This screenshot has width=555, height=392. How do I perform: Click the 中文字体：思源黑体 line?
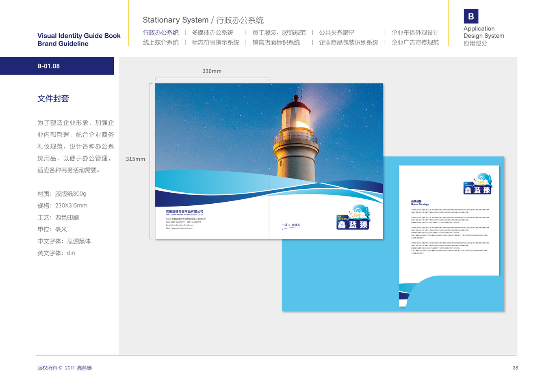click(x=64, y=241)
